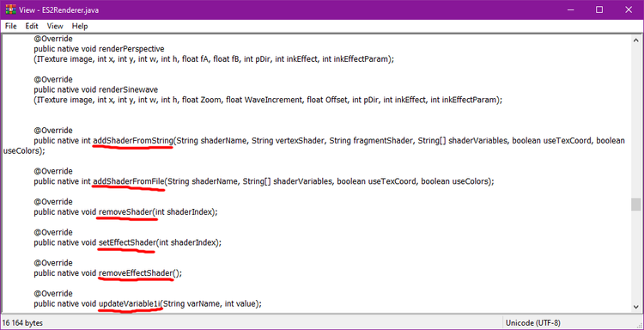Open the Edit menu
The height and width of the screenshot is (330, 644).
tap(32, 27)
